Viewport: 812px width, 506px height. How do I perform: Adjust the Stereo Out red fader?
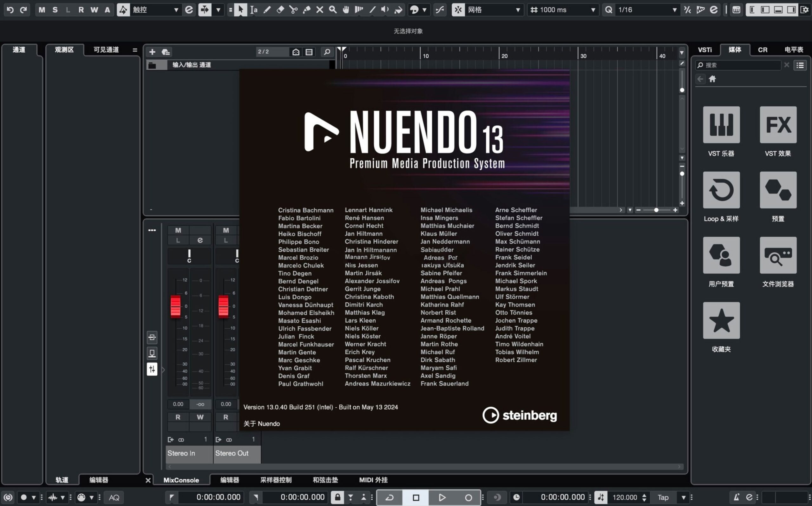click(x=223, y=306)
